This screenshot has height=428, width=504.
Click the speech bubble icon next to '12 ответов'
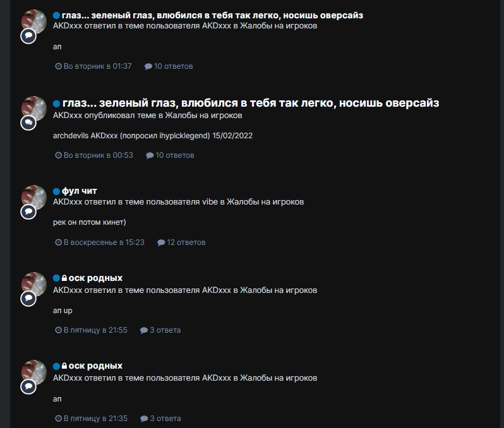tap(161, 242)
